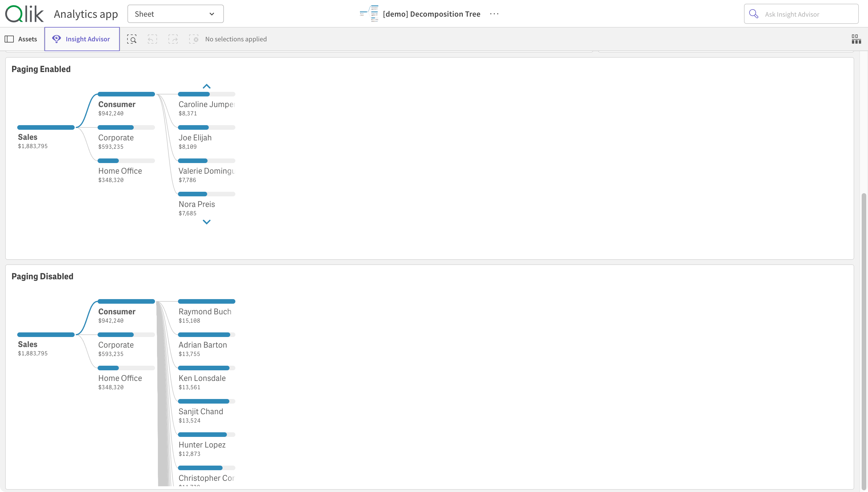Click the step forward selection icon
This screenshot has height=492, width=868.
(173, 39)
